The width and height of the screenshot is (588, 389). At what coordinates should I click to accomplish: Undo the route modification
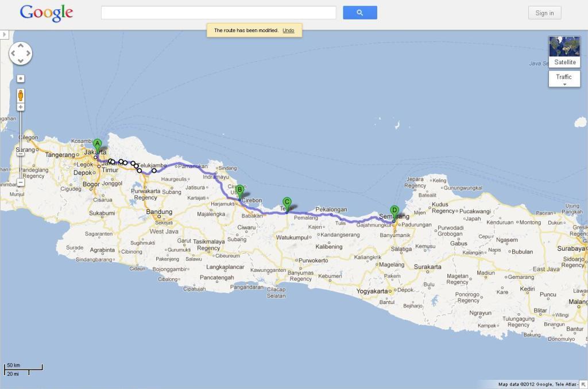[288, 30]
